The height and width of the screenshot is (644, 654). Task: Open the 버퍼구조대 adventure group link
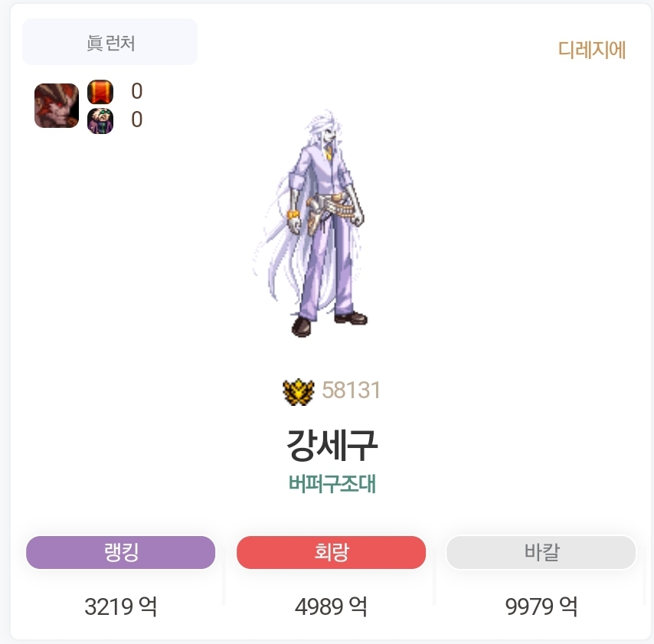[x=332, y=484]
